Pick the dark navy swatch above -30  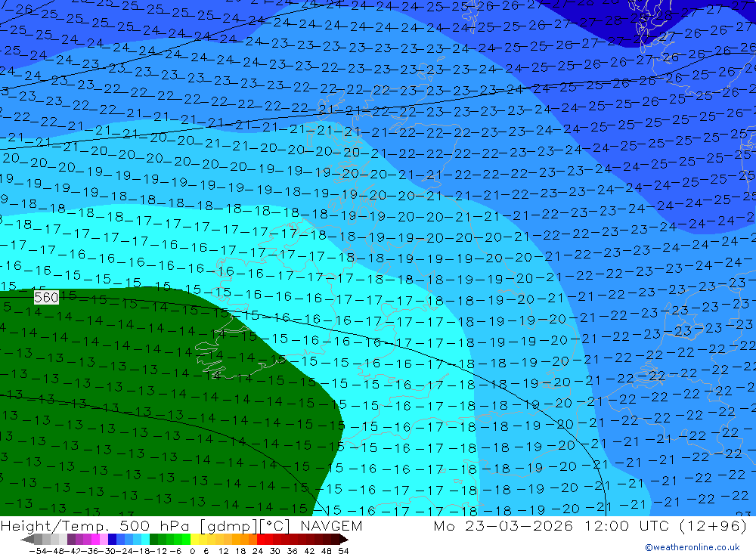(112, 539)
